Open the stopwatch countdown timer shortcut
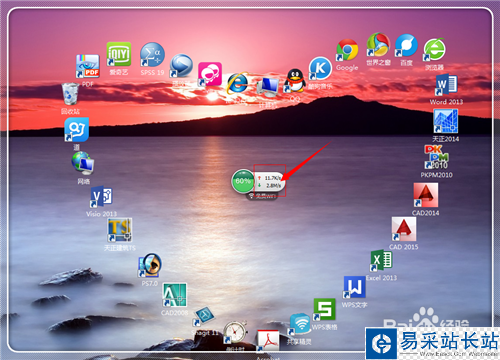Image resolution: width=500 pixels, height=360 pixels. click(x=235, y=333)
